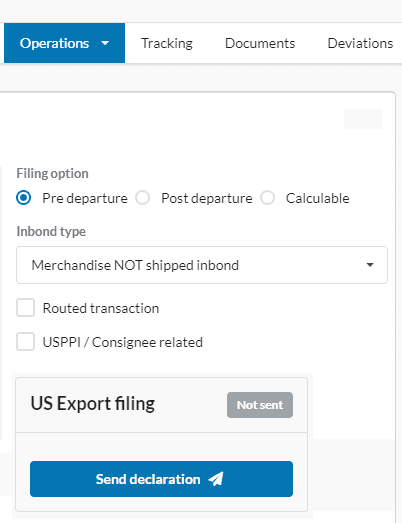Click the Routed transaction label text

click(x=101, y=308)
